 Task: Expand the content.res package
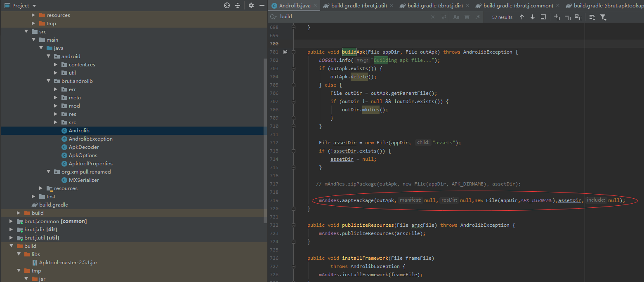[56, 65]
